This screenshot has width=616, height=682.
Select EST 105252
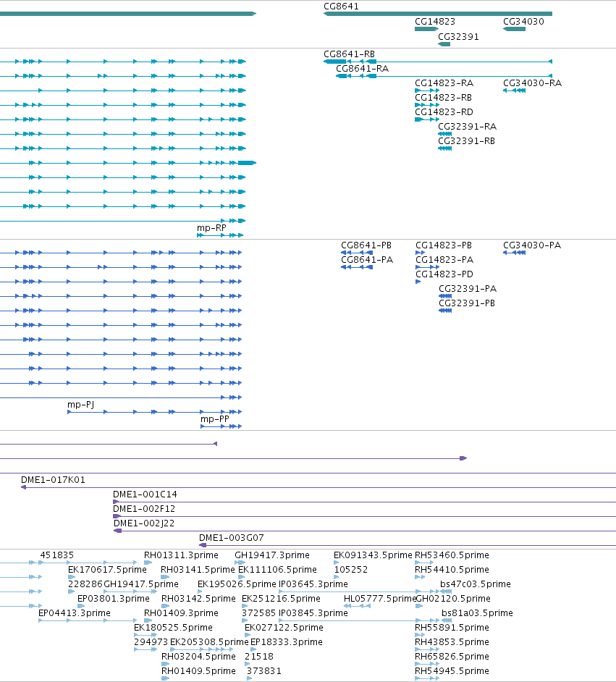click(x=351, y=569)
